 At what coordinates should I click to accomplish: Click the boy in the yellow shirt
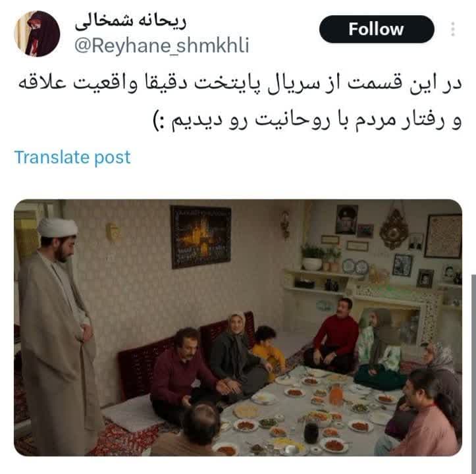click(267, 348)
